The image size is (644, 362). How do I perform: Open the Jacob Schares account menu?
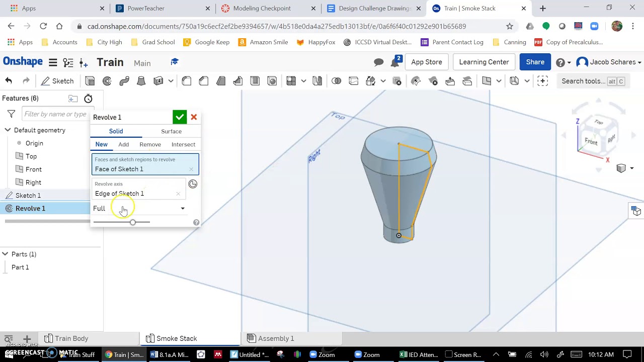[609, 62]
